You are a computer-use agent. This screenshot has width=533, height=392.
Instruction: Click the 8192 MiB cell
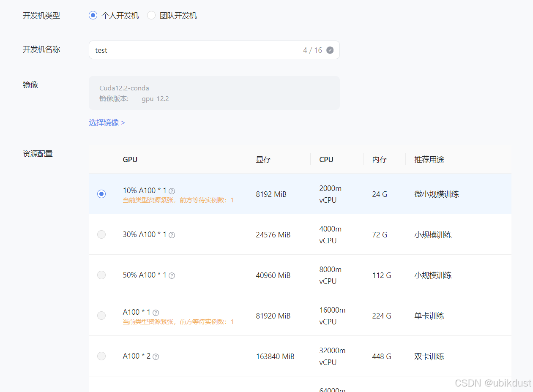tap(271, 194)
